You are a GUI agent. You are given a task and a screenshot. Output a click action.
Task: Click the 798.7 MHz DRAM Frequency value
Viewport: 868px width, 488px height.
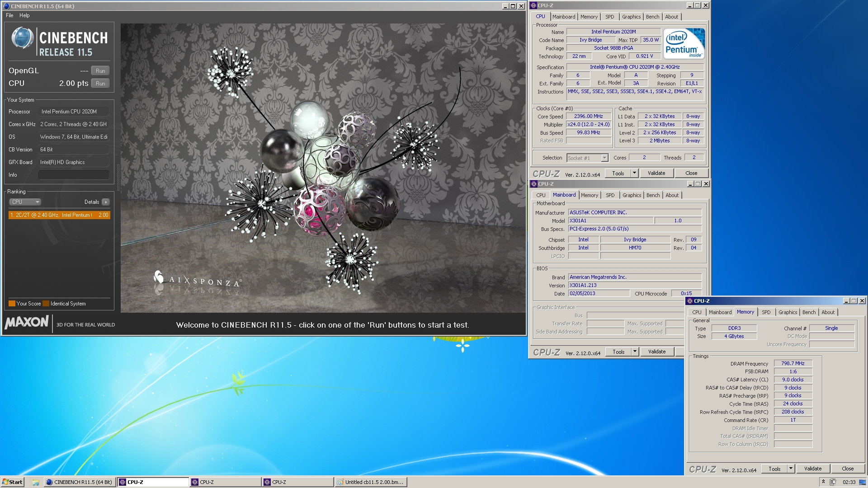[x=793, y=363]
